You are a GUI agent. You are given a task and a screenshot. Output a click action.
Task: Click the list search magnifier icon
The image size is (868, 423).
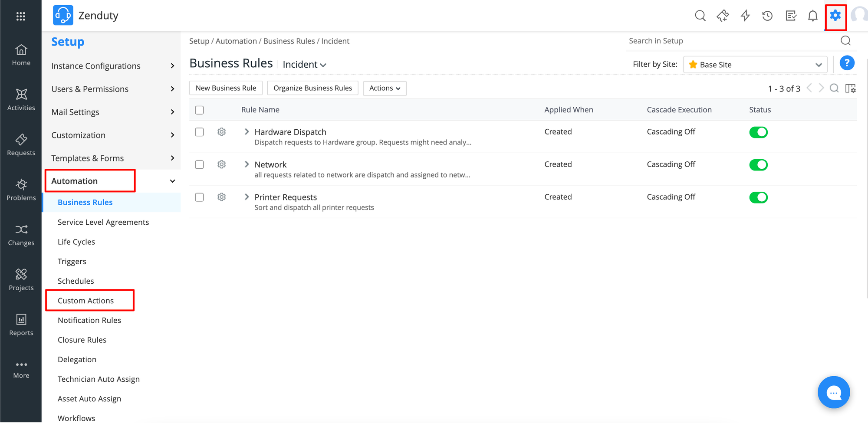click(x=834, y=89)
